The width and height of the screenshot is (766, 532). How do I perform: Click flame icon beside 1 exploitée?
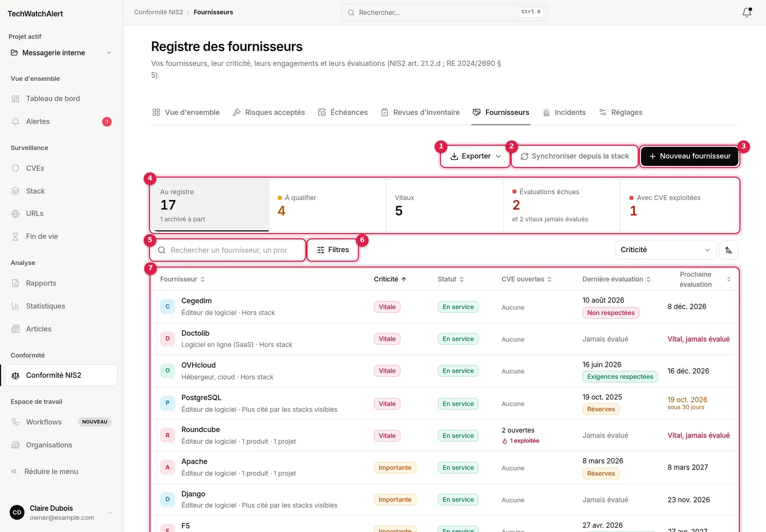point(505,441)
